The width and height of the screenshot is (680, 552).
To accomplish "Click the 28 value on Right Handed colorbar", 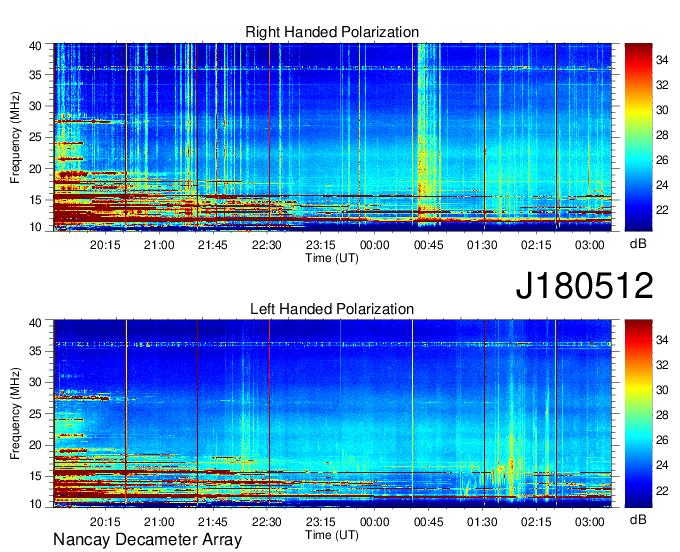I will (x=662, y=135).
